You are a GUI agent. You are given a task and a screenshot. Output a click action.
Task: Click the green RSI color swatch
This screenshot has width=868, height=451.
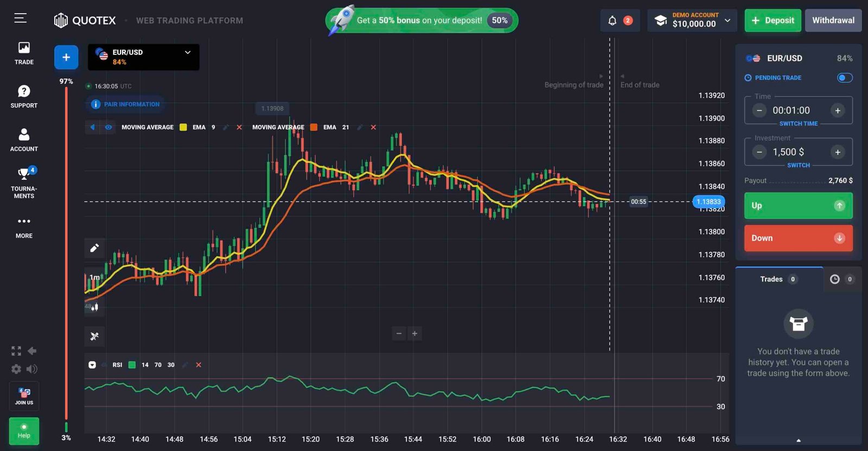click(x=132, y=365)
